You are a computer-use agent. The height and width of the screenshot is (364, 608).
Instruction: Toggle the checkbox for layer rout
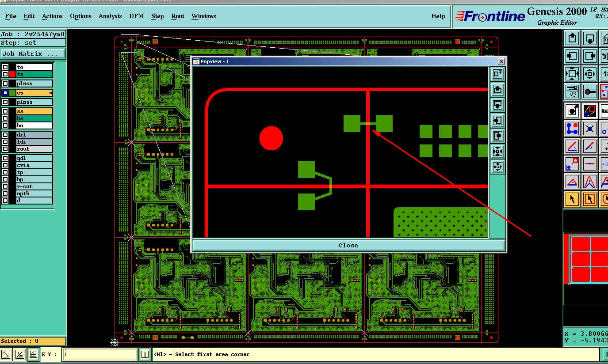[x=5, y=149]
